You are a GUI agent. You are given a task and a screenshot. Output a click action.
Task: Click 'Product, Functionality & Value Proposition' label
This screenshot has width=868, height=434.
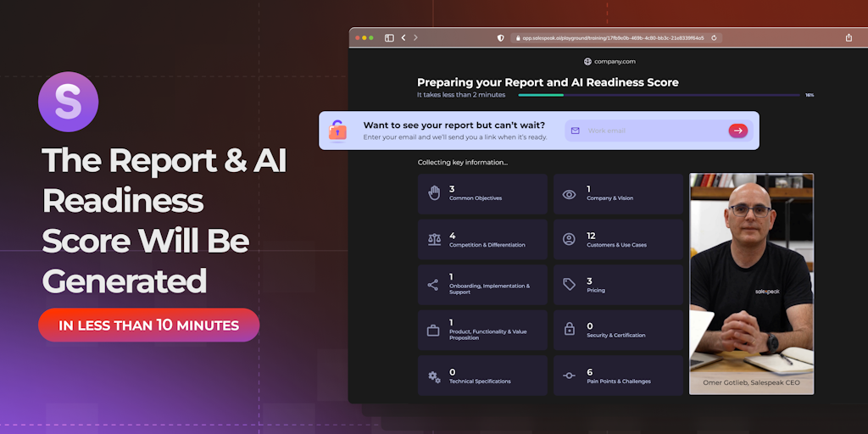[x=487, y=334]
